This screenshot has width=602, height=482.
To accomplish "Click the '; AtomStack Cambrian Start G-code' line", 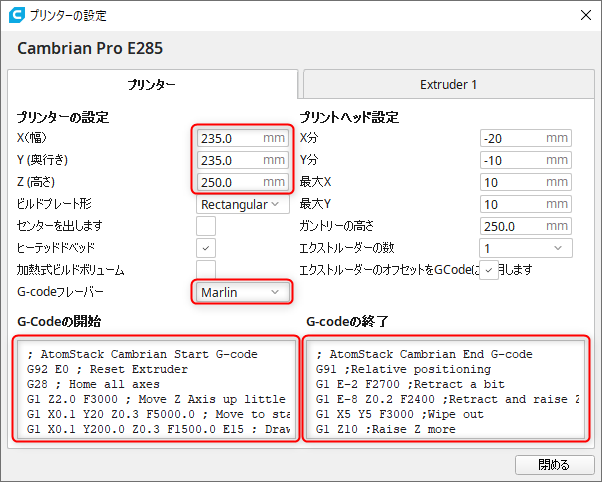I will (x=142, y=354).
